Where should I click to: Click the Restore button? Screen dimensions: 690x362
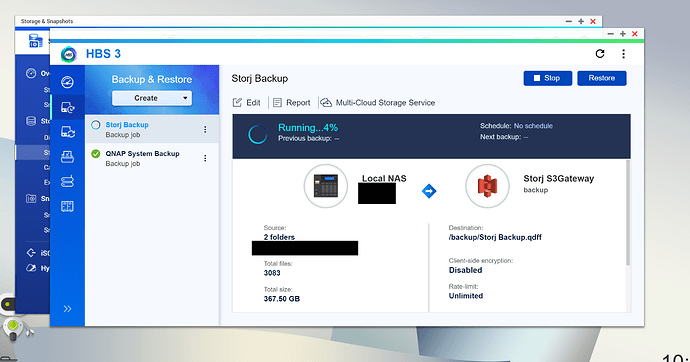(602, 78)
